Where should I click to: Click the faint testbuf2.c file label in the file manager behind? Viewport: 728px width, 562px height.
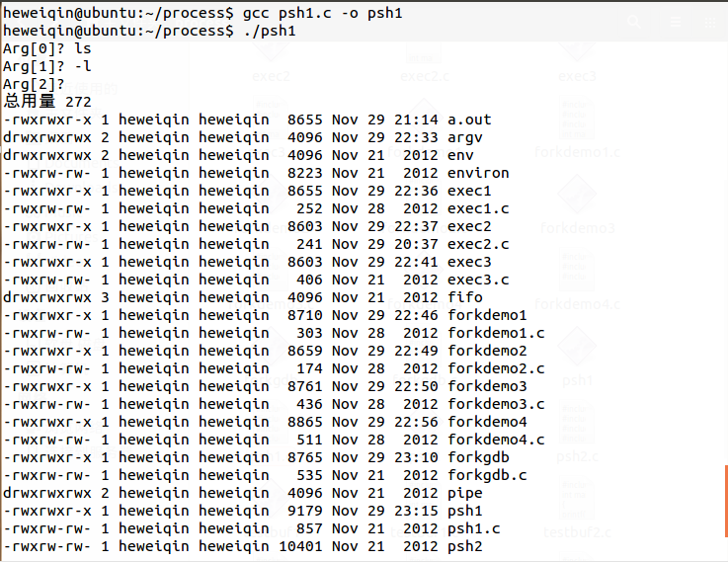point(577,532)
